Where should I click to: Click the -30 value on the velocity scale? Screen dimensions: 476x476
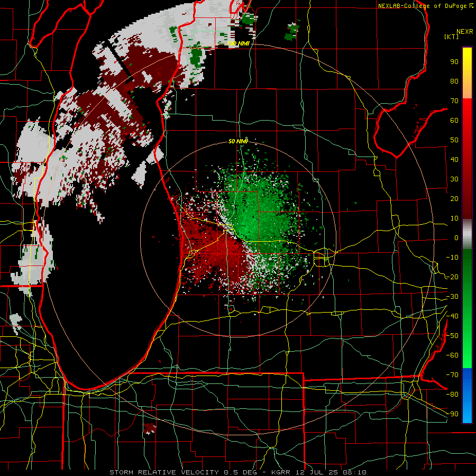coord(452,297)
